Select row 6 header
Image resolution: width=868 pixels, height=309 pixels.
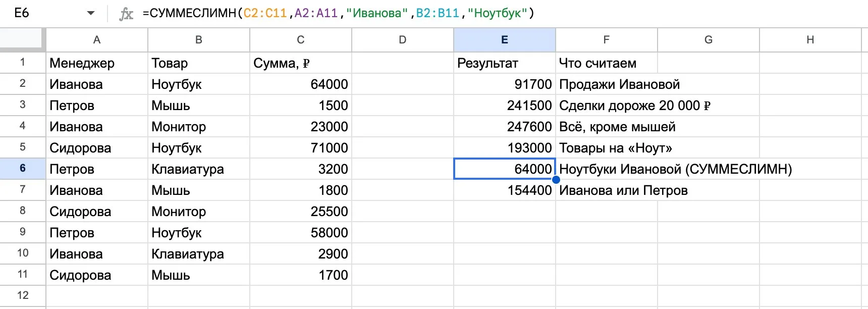coord(23,169)
